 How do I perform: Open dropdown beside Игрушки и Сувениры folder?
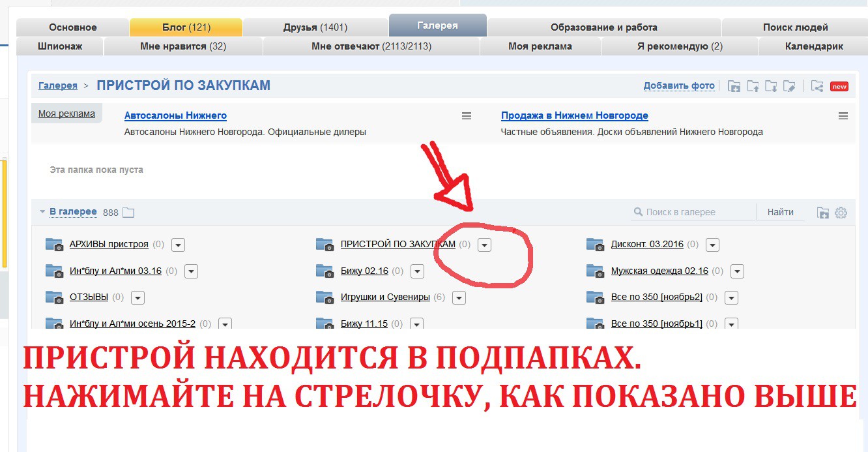[459, 297]
